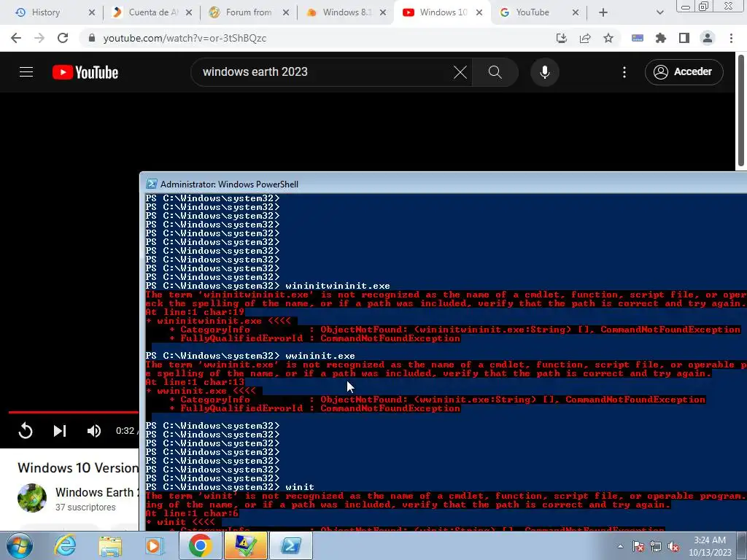Replay the video

tap(26, 431)
